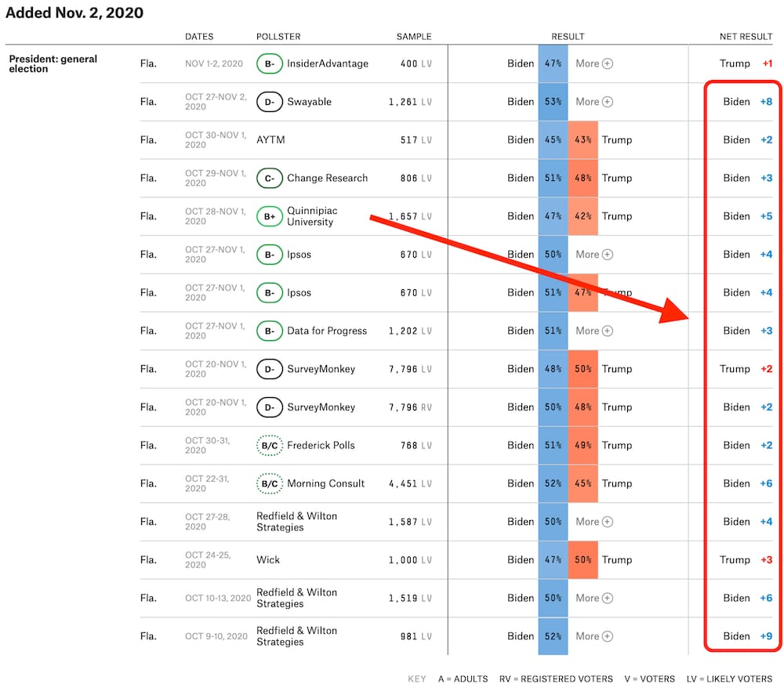Screen dimensions: 784x691
Task: Click the B+ grade badge beside Quinnipiac University
Action: point(270,216)
